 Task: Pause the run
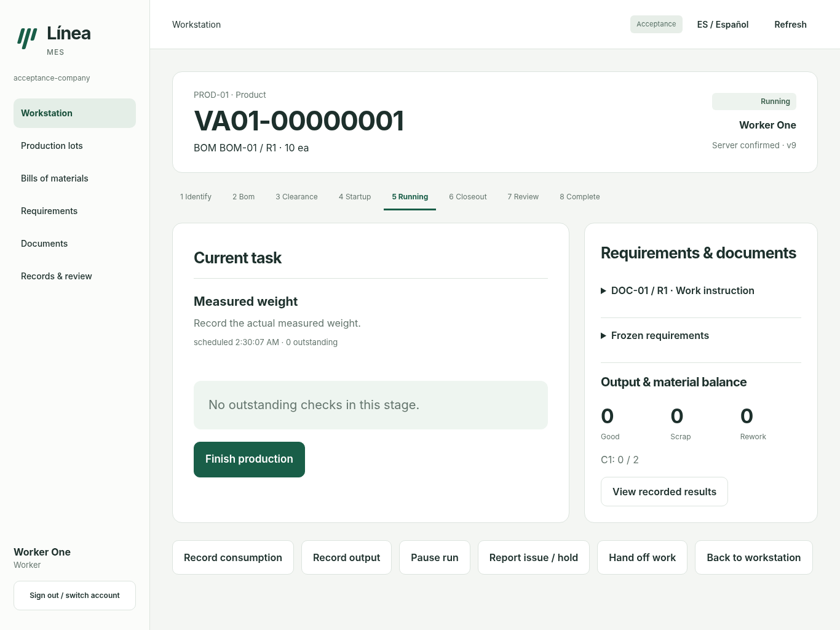pos(435,557)
